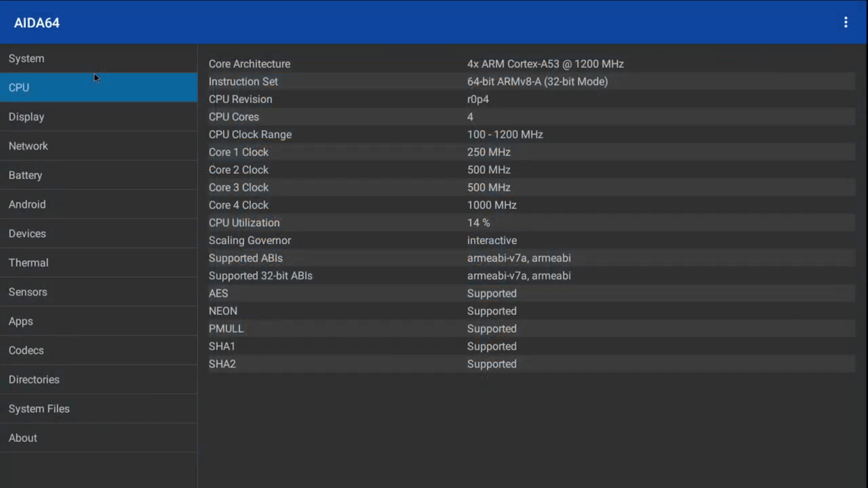Select the CPU Revision row label
The width and height of the screenshot is (868, 488).
[x=241, y=99]
